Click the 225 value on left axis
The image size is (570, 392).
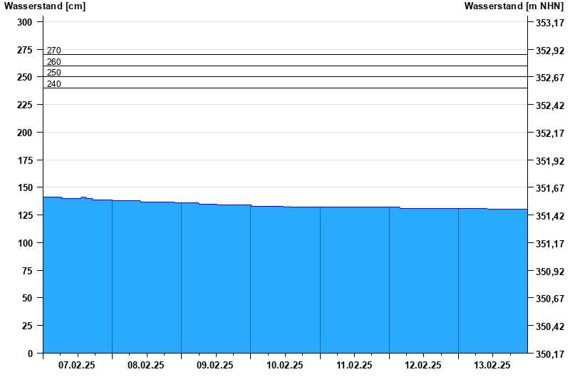click(x=25, y=105)
